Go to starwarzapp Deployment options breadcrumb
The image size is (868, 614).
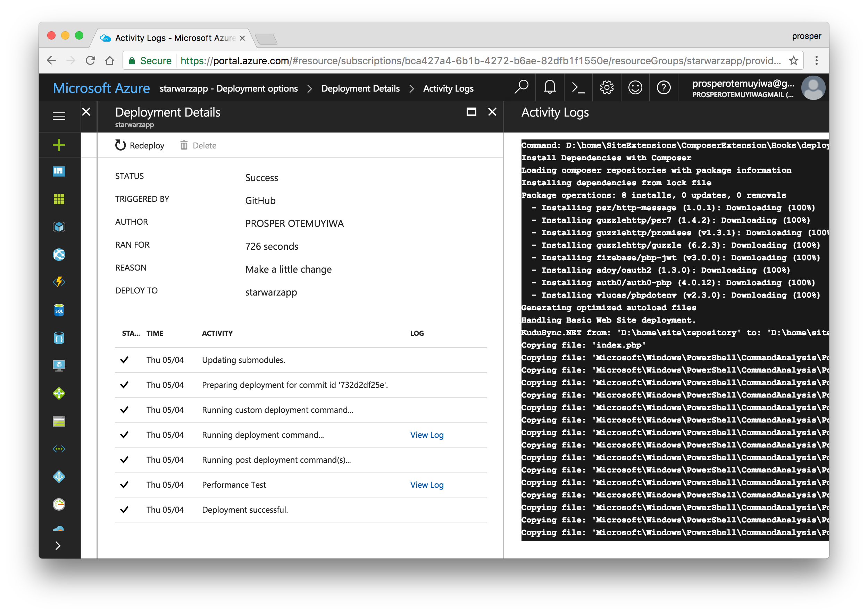click(x=228, y=88)
